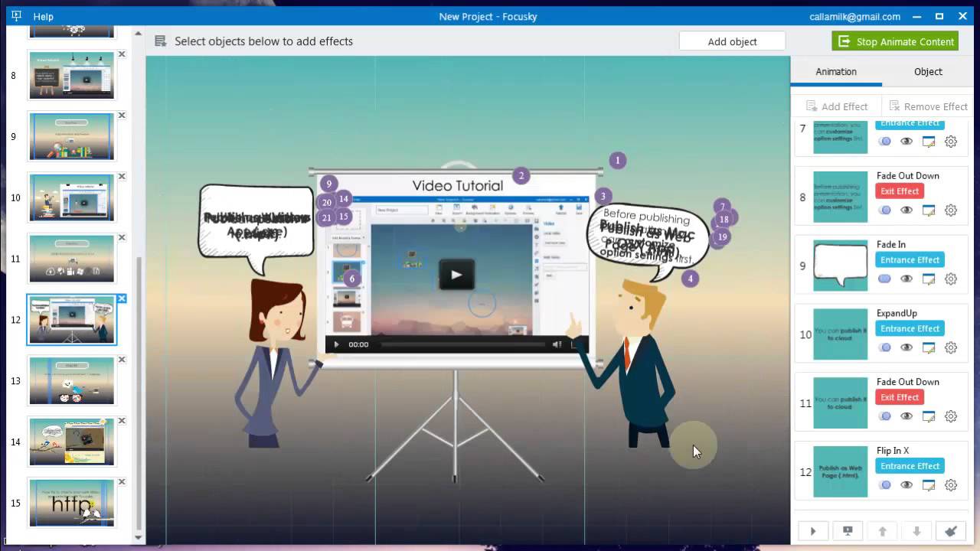The height and width of the screenshot is (551, 980).
Task: Click account email callamilk@gmail.com
Action: [x=854, y=16]
